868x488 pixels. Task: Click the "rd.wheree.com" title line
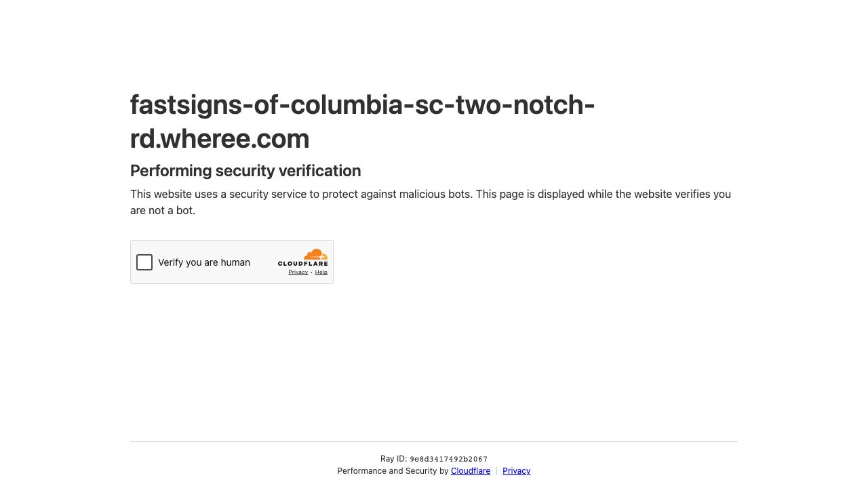click(220, 138)
